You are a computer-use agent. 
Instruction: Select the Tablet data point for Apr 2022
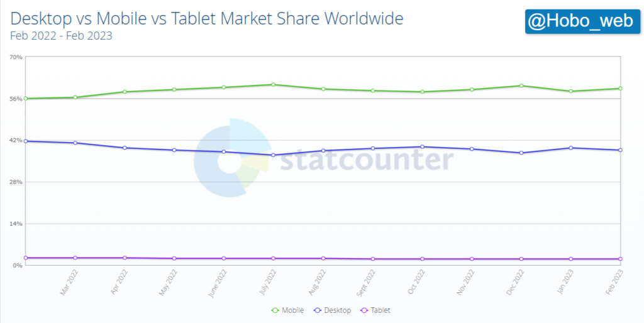coord(125,258)
